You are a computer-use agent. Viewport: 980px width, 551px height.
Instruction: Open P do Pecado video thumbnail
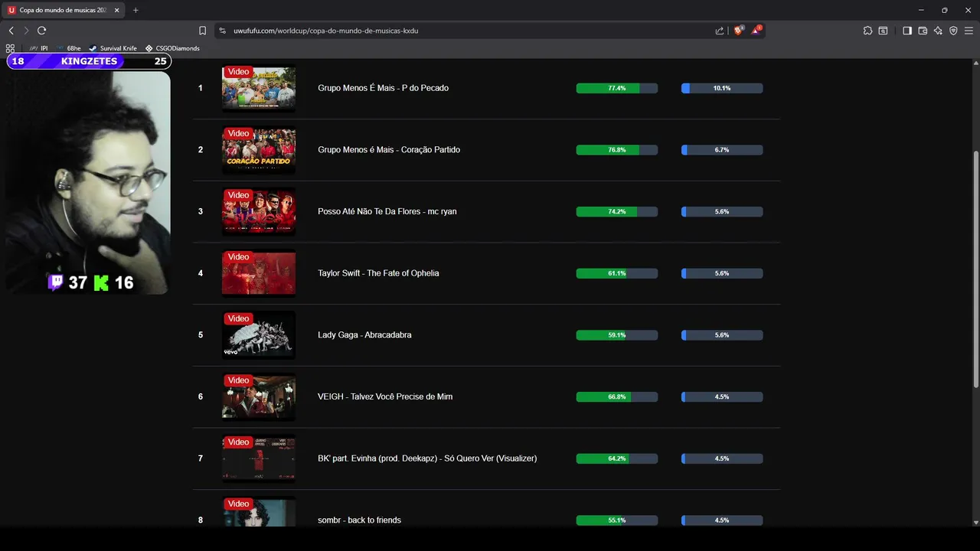coord(259,88)
